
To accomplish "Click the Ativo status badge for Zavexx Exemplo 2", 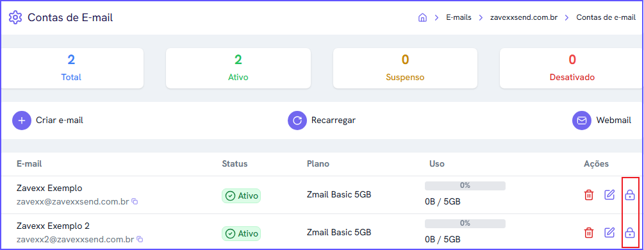I will (x=242, y=233).
